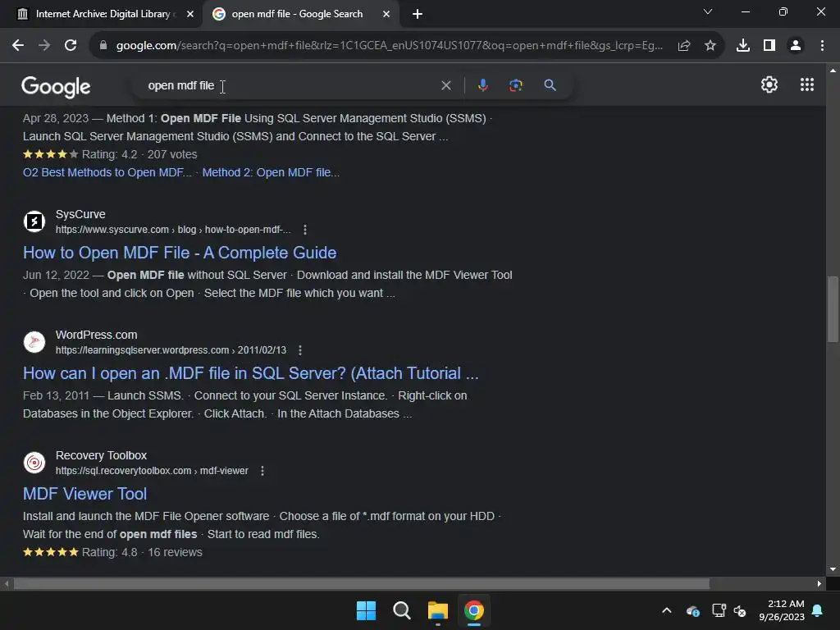Viewport: 840px width, 630px height.
Task: Click the Chrome address bar URL
Action: (389, 46)
